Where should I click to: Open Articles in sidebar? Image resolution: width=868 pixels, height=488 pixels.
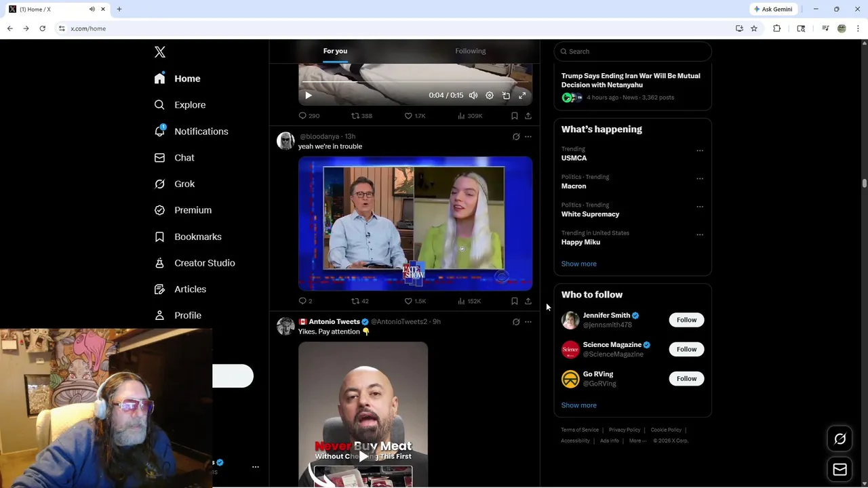[x=180, y=289]
